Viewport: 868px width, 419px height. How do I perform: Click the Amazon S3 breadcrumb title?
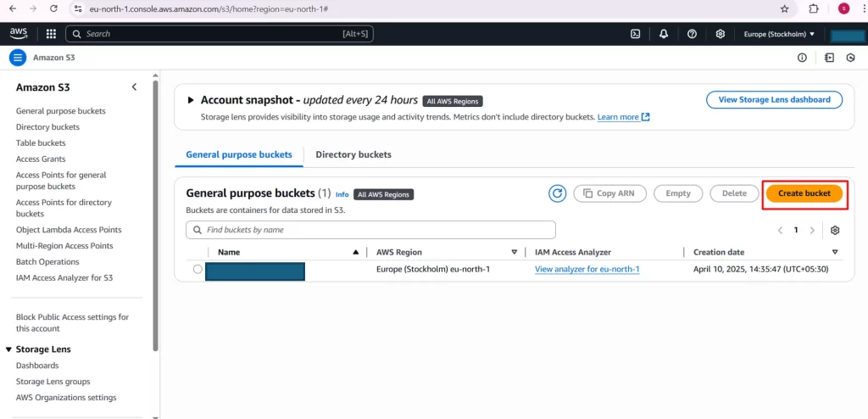pos(53,58)
